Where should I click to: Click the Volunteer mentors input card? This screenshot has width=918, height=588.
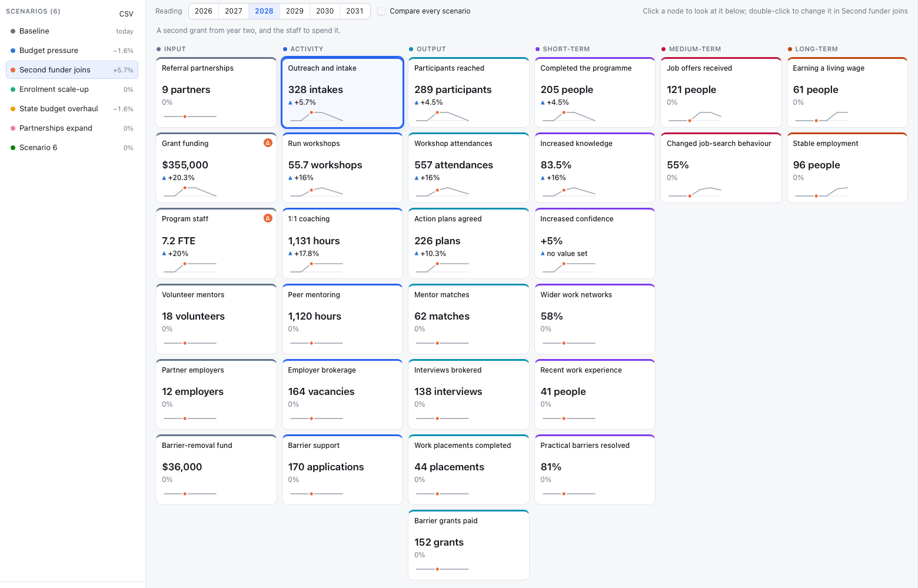[216, 319]
